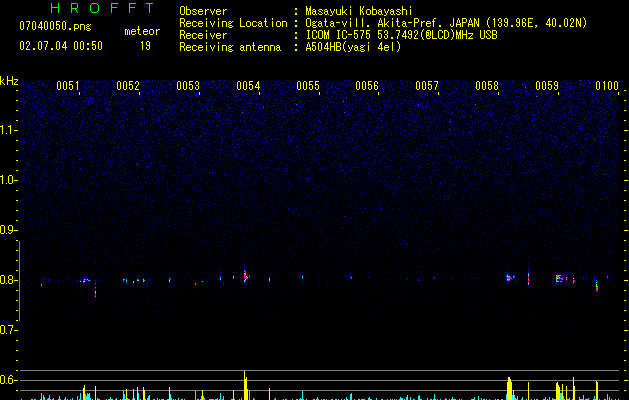Select the filename 07040050.png
The image size is (629, 400).
(x=55, y=27)
